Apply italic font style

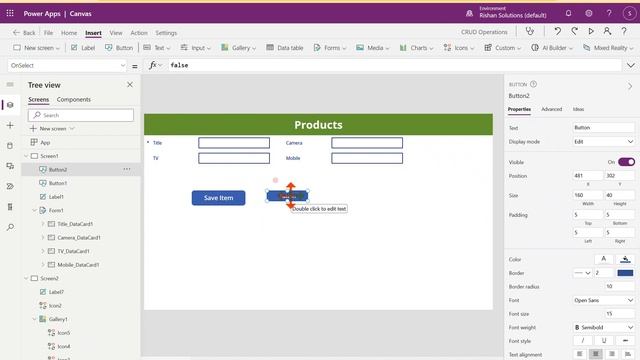point(582,340)
